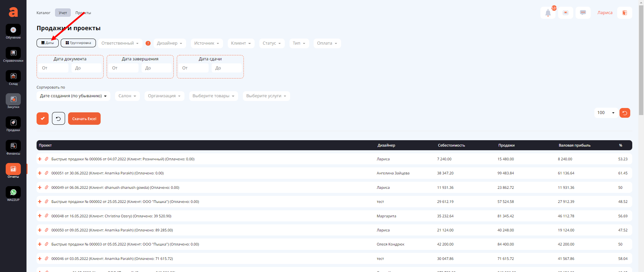Screen dimensions: 644x272
Task: Toggle the Группировка button
Action: [78, 43]
